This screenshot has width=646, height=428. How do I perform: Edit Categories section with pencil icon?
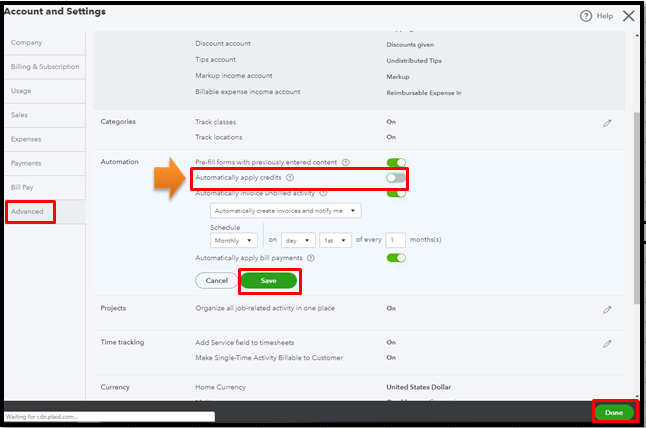[x=607, y=123]
